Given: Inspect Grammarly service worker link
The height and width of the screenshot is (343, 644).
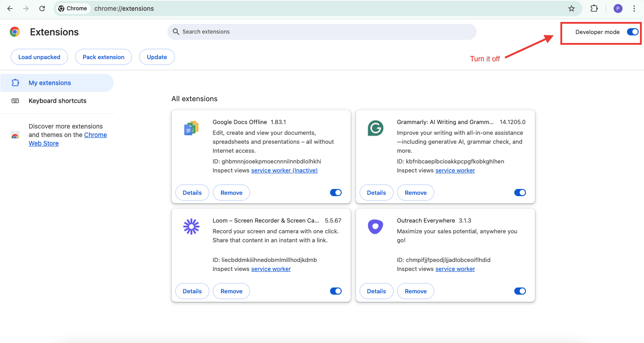Looking at the screenshot, I should point(455,171).
